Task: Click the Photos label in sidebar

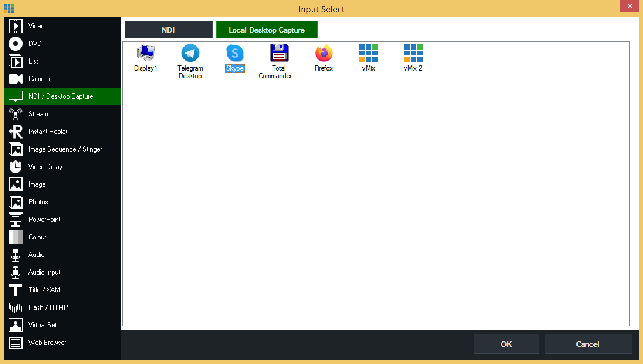Action: pyautogui.click(x=38, y=202)
